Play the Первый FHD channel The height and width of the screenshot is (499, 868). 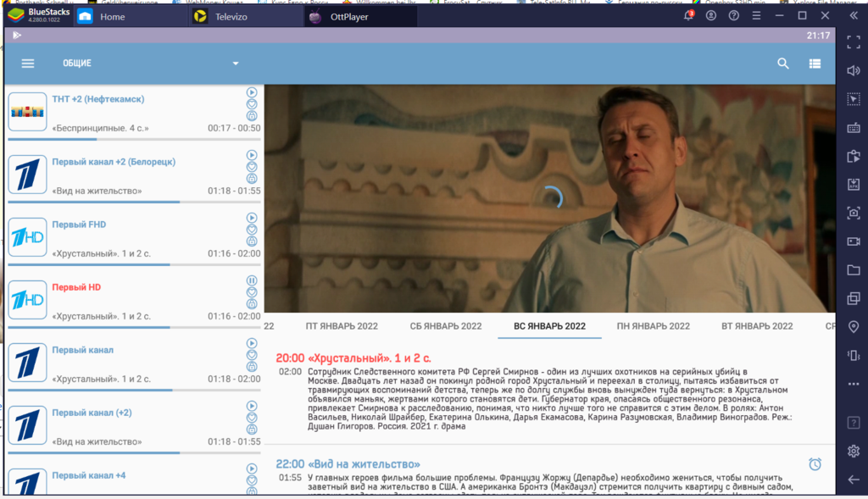252,218
